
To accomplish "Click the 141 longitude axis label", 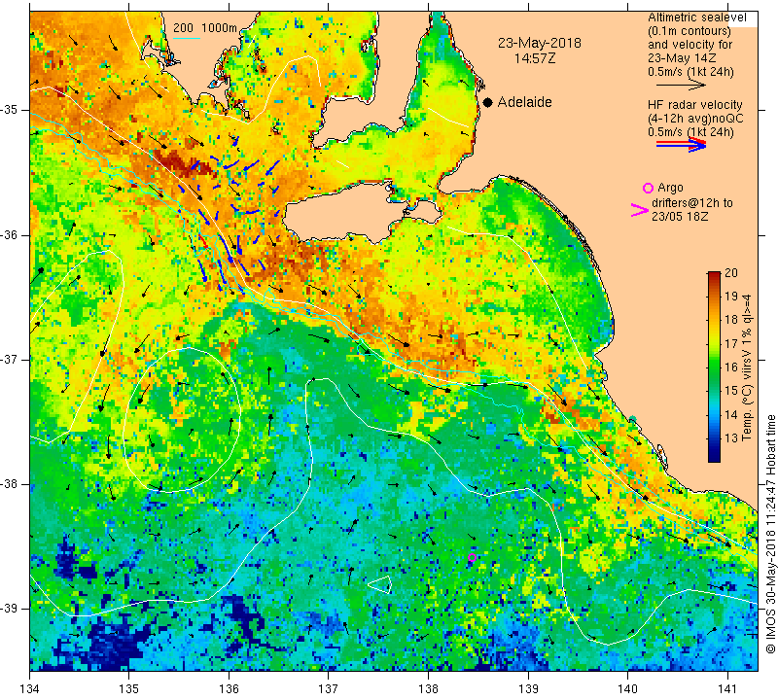I will (727, 689).
